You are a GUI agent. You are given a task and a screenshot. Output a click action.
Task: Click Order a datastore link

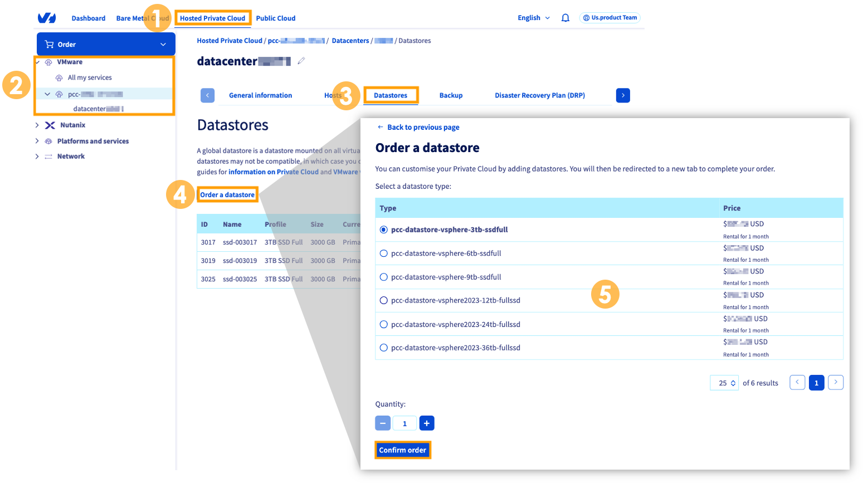pyautogui.click(x=227, y=194)
